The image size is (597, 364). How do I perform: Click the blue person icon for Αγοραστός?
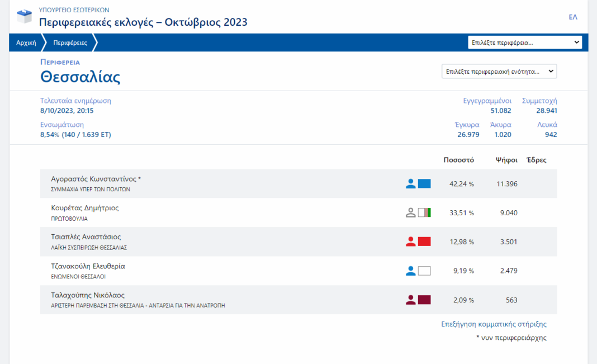[411, 183]
